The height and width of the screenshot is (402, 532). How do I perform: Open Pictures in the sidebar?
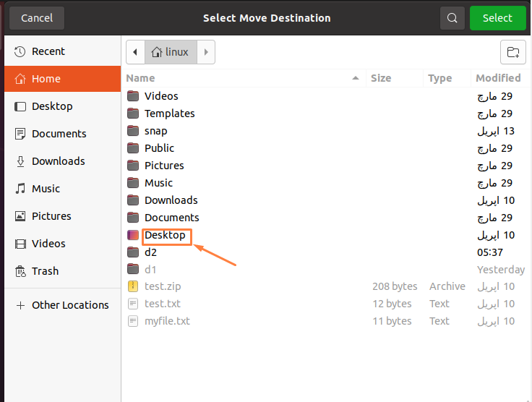[63, 216]
